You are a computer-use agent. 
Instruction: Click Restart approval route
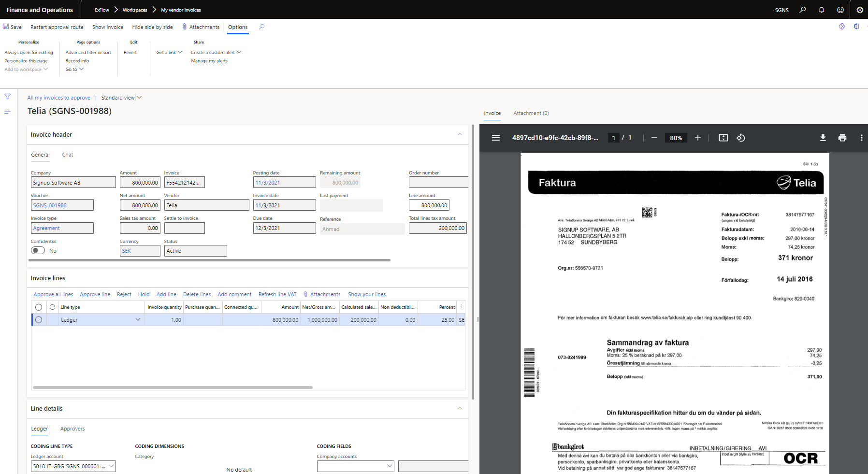pyautogui.click(x=57, y=27)
